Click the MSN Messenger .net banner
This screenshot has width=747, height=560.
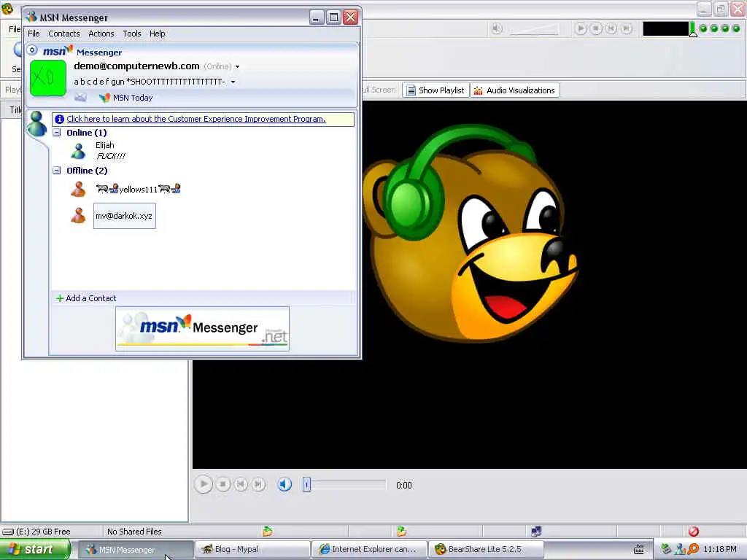(x=202, y=329)
